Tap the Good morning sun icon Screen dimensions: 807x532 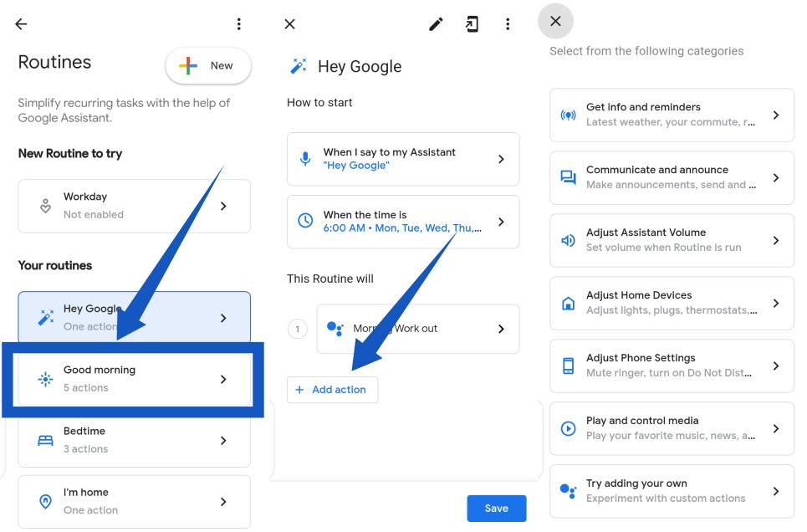(45, 379)
